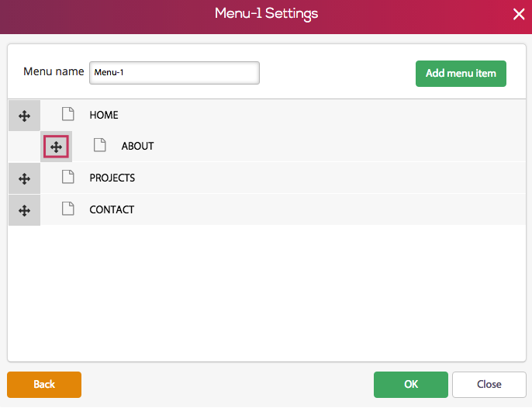
Task: Click the move handle beside HOME
Action: tap(24, 116)
